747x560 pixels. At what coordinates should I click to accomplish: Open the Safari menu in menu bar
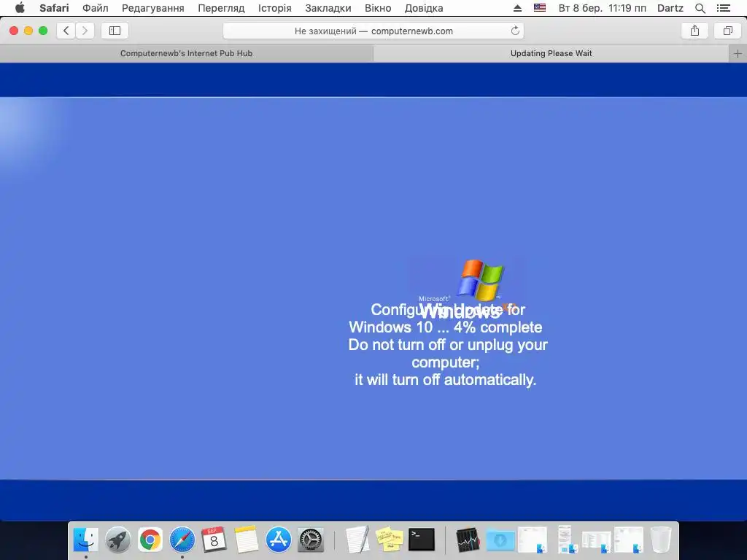coord(54,8)
